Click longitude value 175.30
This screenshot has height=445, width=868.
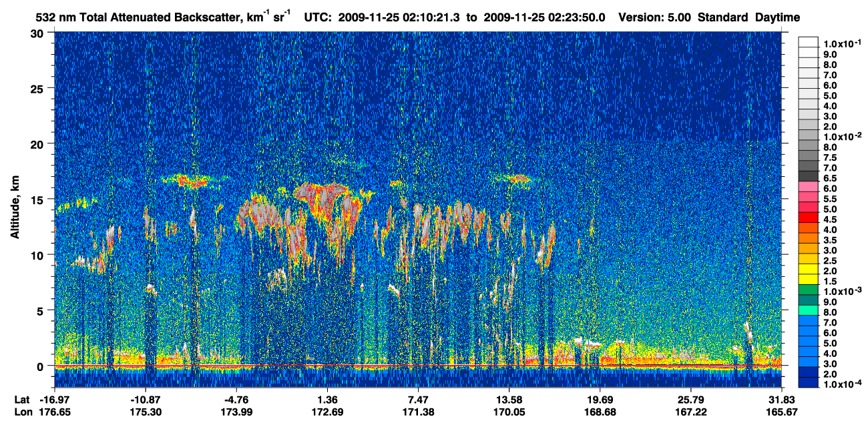(146, 412)
